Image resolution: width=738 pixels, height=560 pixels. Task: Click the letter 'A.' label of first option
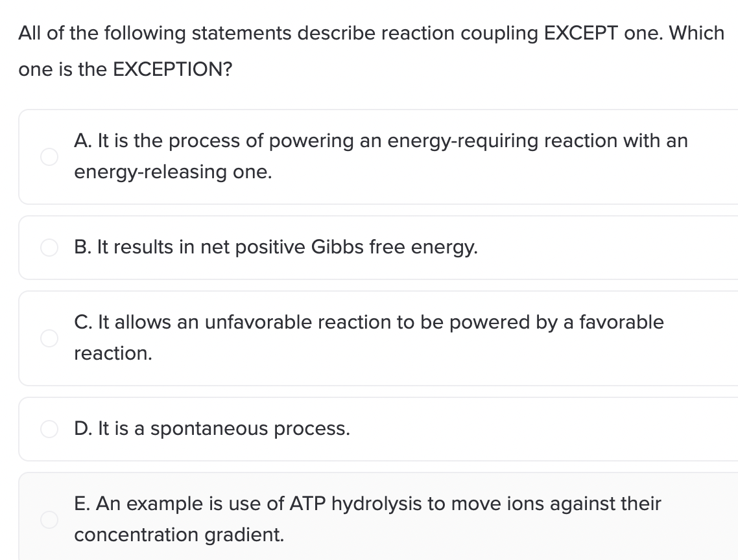pyautogui.click(x=83, y=141)
